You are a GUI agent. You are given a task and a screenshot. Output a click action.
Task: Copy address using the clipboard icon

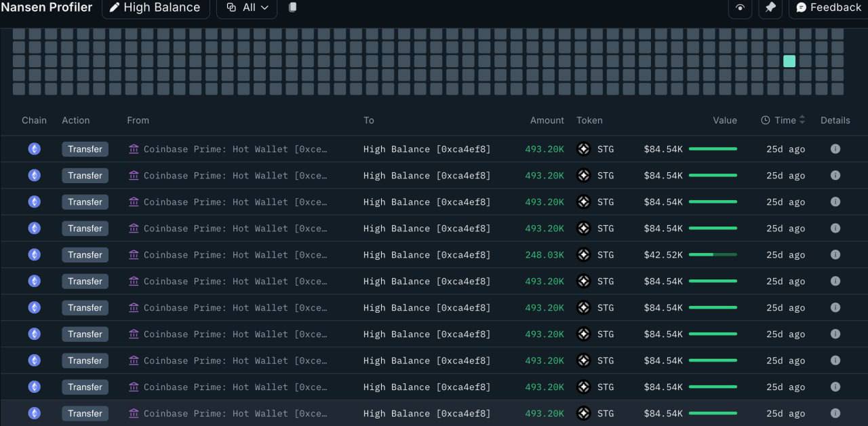point(293,7)
